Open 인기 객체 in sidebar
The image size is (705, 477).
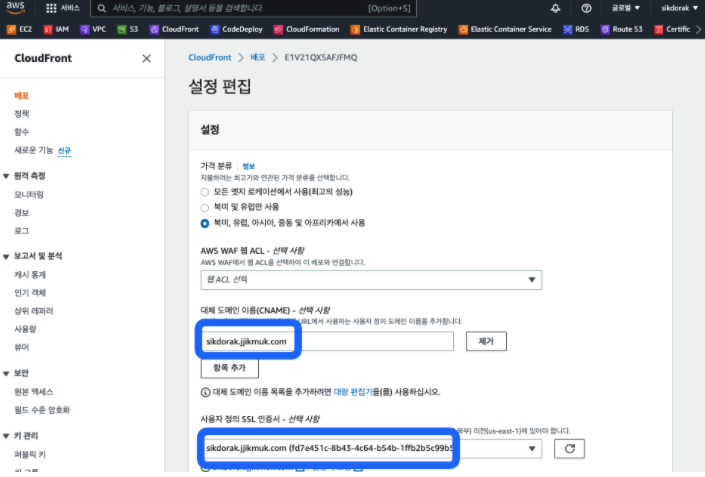tap(30, 293)
